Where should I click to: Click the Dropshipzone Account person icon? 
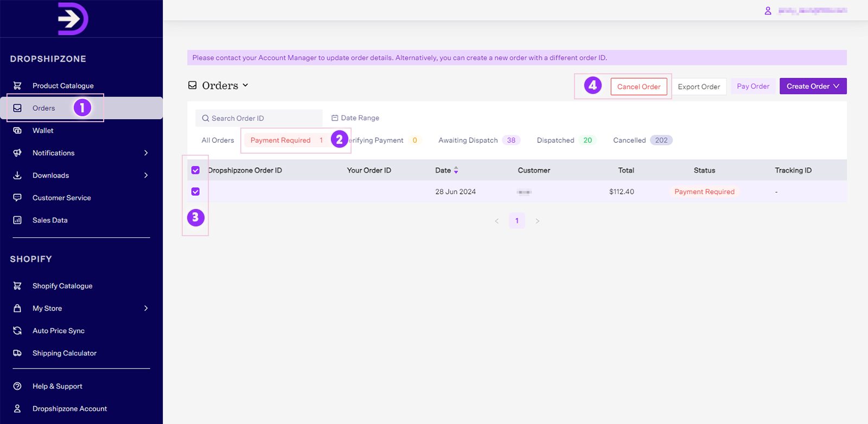[x=17, y=409]
